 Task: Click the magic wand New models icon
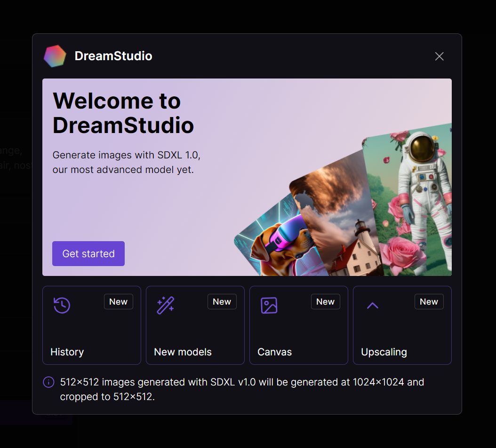pos(166,305)
